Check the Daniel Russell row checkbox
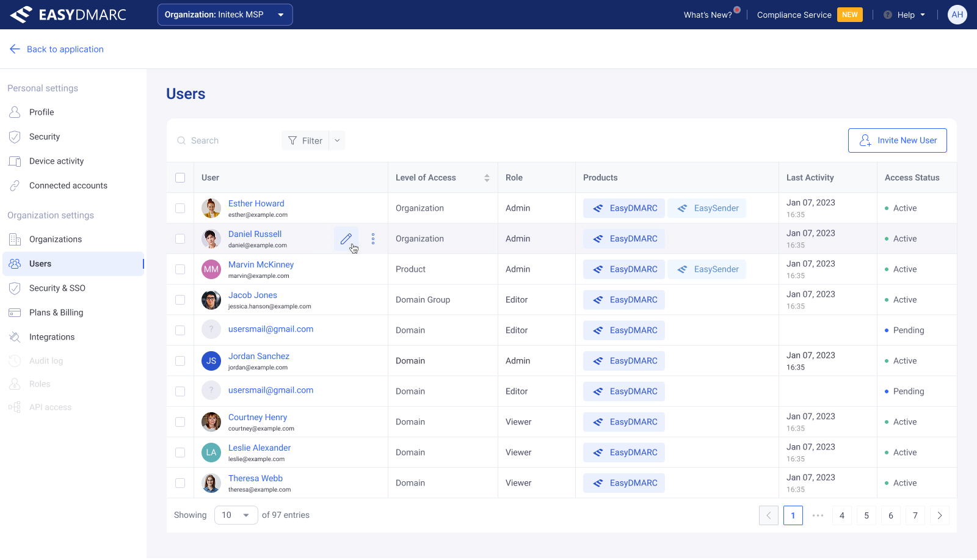The height and width of the screenshot is (560, 977). [x=180, y=239]
